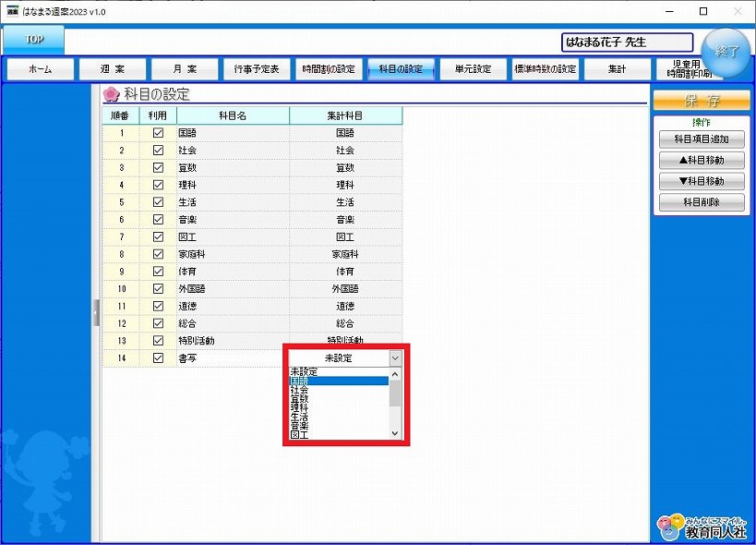This screenshot has height=545, width=756.
Task: Pick 生活 in the dropdown list
Action: point(339,417)
